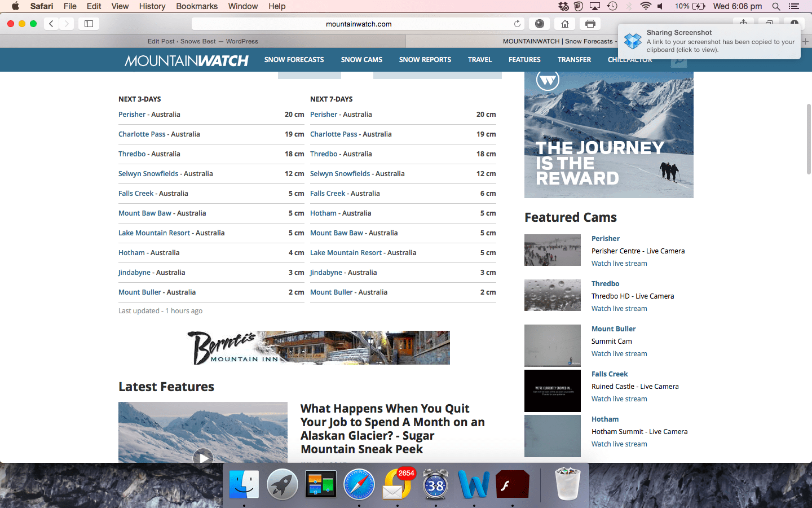Click the Thredbo HD camera thumbnail

click(553, 295)
